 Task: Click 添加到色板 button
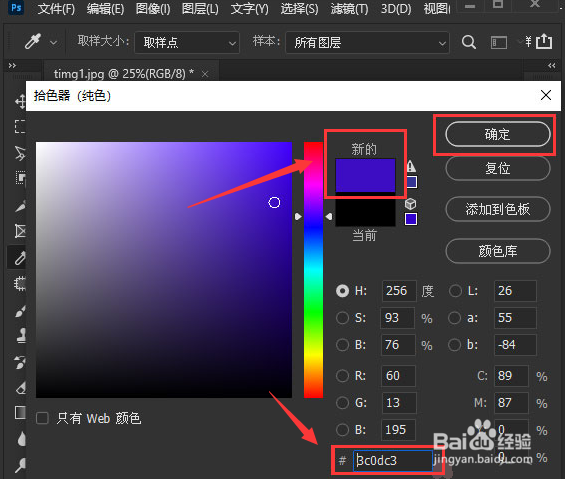pos(498,209)
